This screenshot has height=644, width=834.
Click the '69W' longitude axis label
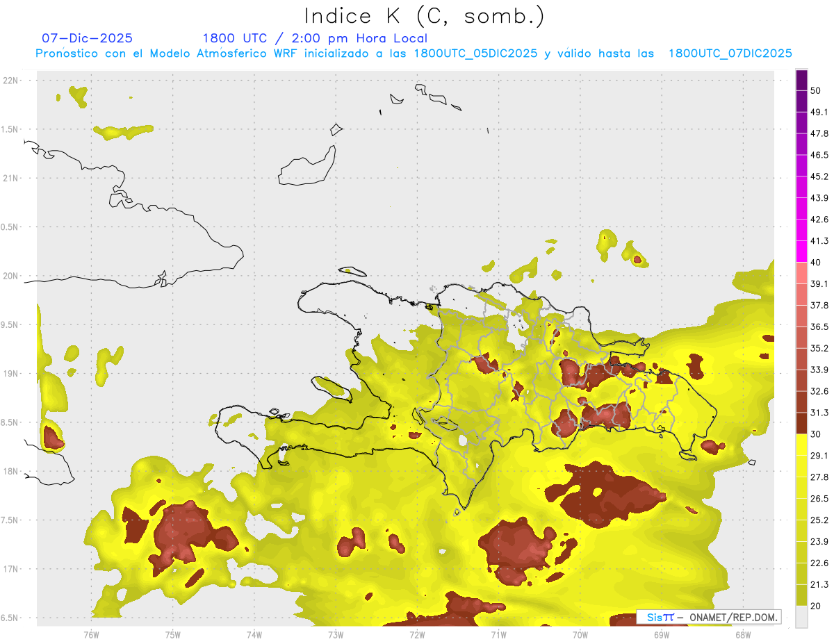coord(661,635)
